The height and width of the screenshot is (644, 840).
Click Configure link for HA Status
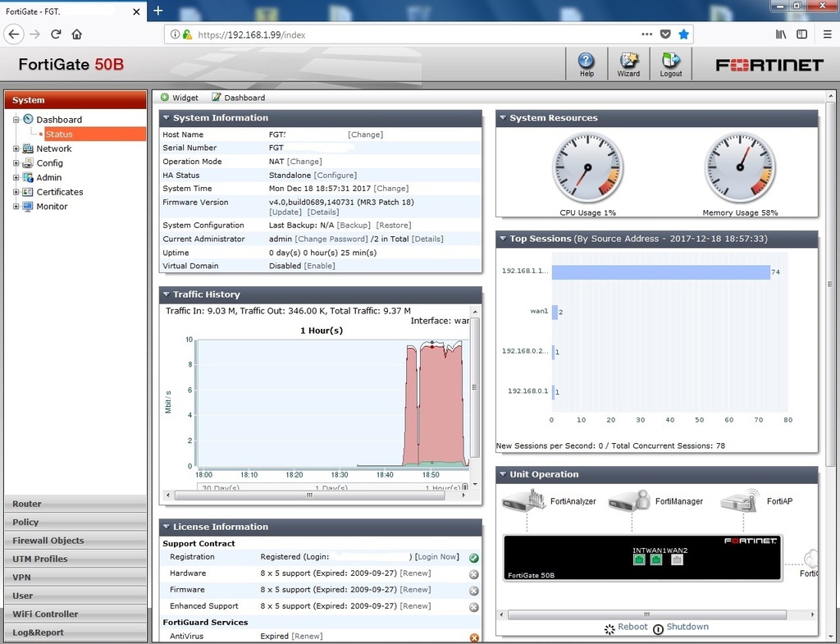coord(336,176)
